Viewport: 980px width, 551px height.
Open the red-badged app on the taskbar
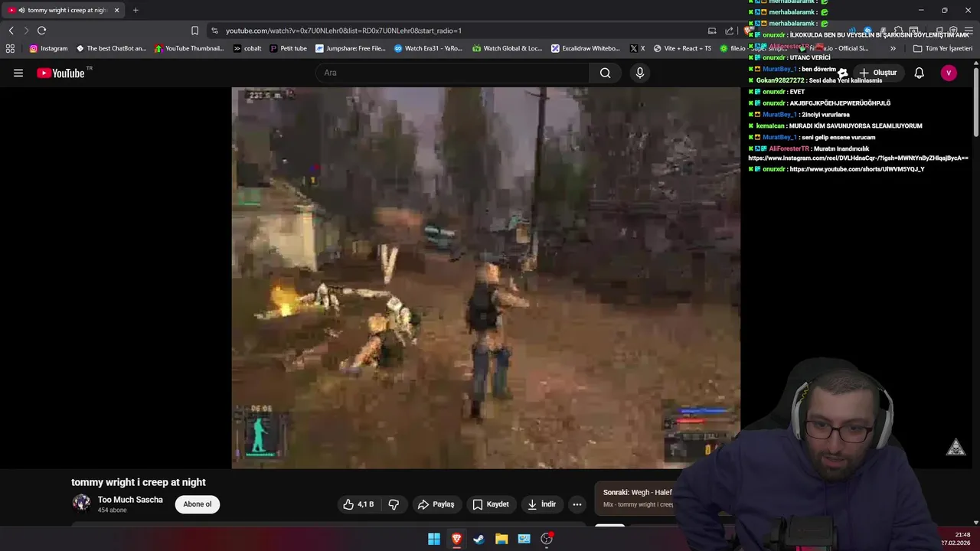547,539
